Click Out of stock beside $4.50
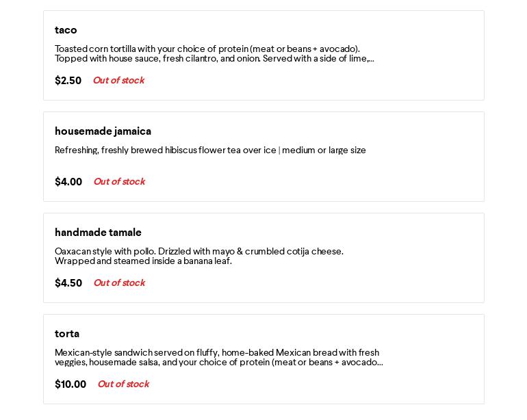 click(x=119, y=283)
